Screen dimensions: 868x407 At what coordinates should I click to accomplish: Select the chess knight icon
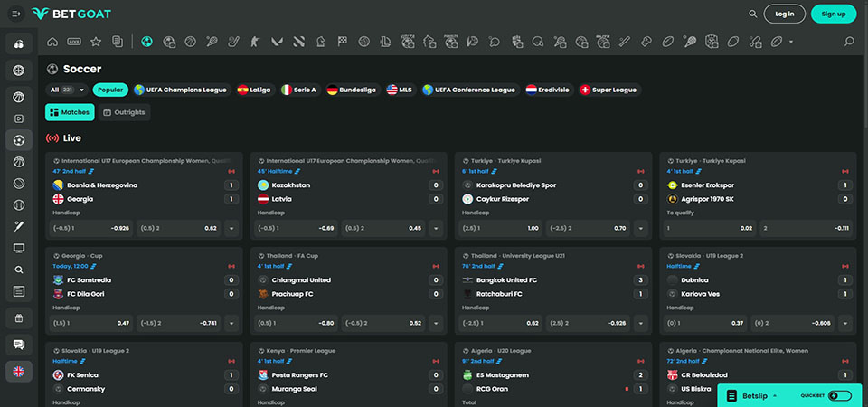320,42
